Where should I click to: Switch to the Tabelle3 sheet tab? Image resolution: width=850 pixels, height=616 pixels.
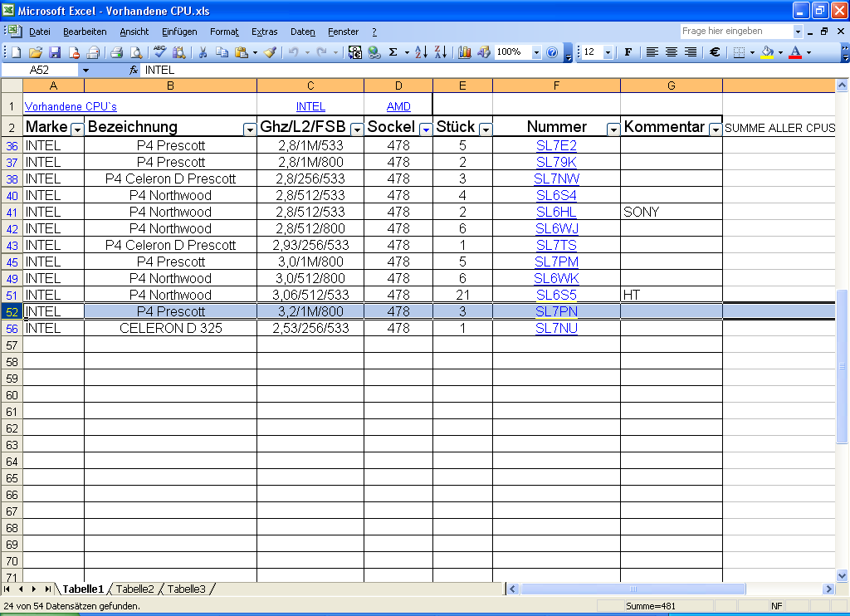coord(187,589)
